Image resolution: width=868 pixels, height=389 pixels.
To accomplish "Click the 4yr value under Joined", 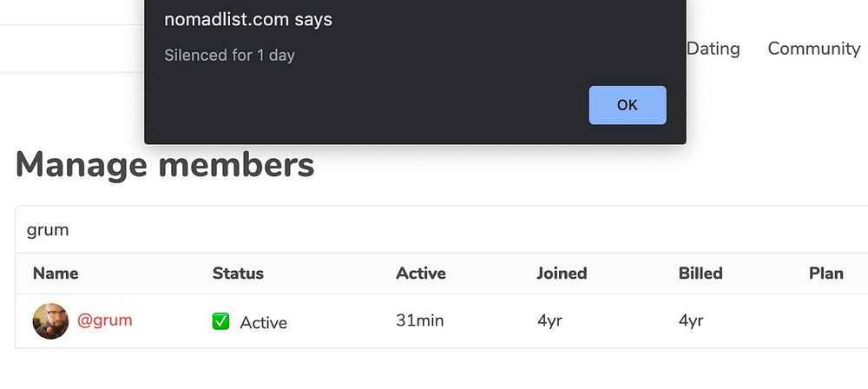I will 549,321.
